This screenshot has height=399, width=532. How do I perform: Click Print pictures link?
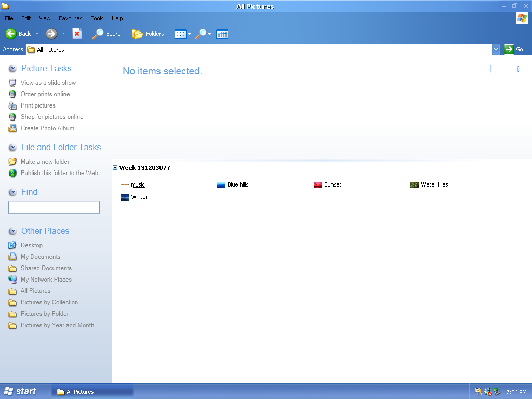pos(38,105)
